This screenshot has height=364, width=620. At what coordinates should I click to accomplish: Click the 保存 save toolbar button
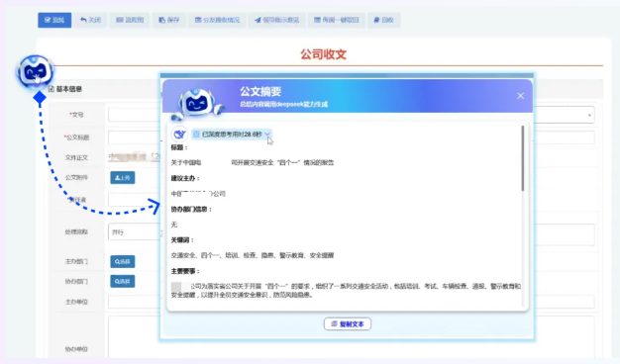(169, 20)
